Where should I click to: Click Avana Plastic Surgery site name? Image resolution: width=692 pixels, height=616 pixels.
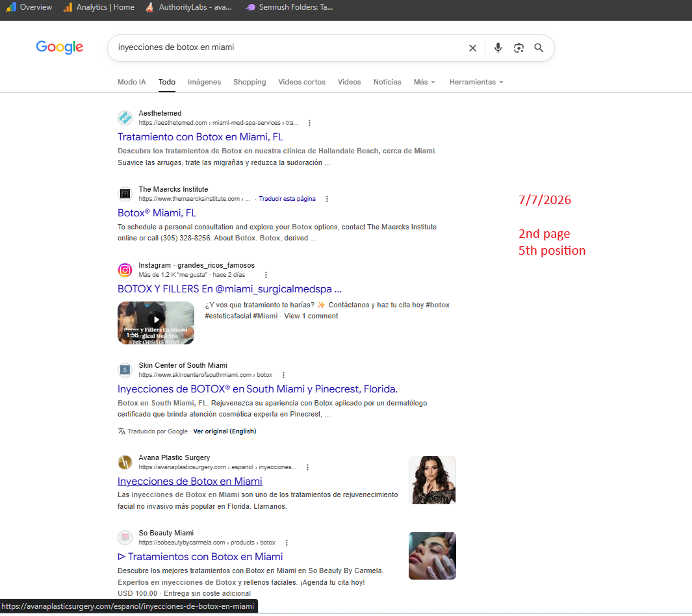[x=174, y=457]
